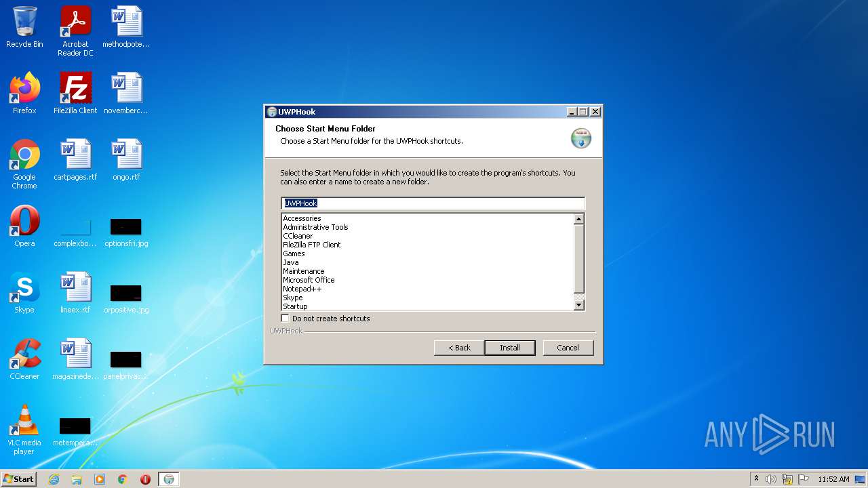Image resolution: width=868 pixels, height=488 pixels.
Task: Select Notepad++ in the folder list
Action: pos(302,289)
